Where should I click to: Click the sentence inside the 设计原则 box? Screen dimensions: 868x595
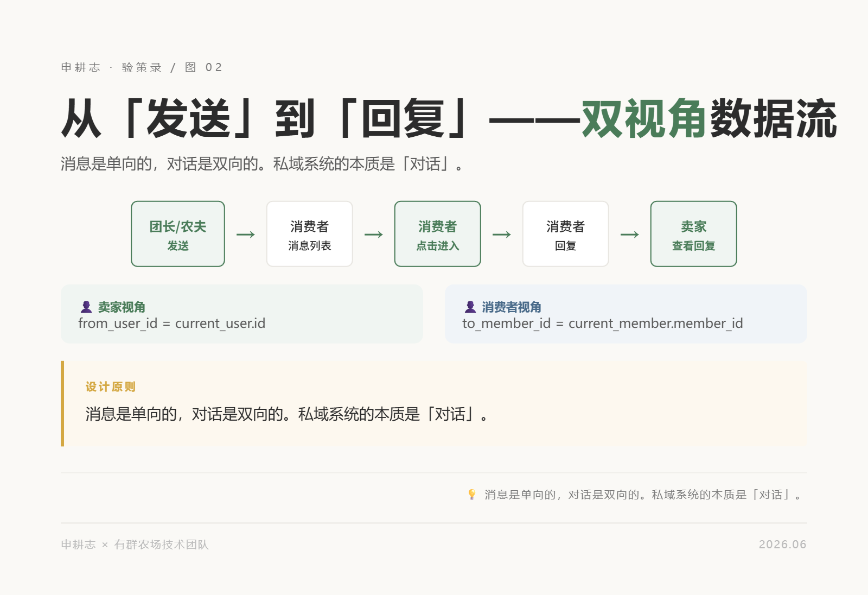point(287,414)
